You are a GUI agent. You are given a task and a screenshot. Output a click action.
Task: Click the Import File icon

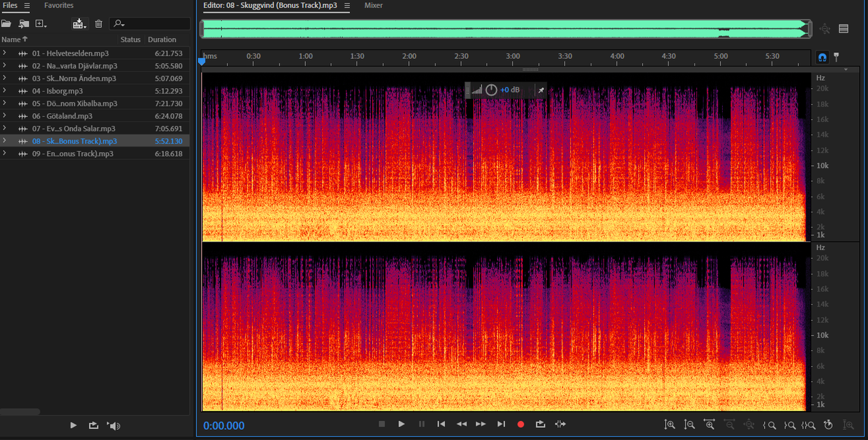(x=24, y=24)
